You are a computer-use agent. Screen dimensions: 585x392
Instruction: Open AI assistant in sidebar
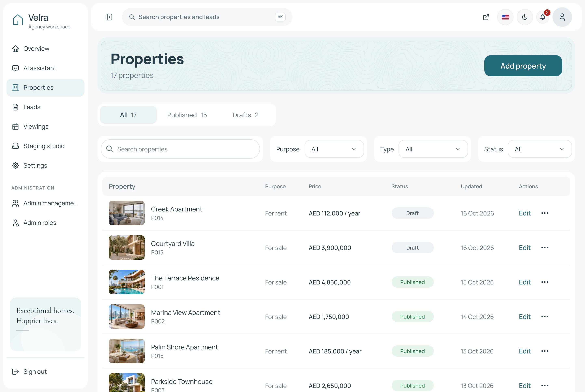pos(45,68)
